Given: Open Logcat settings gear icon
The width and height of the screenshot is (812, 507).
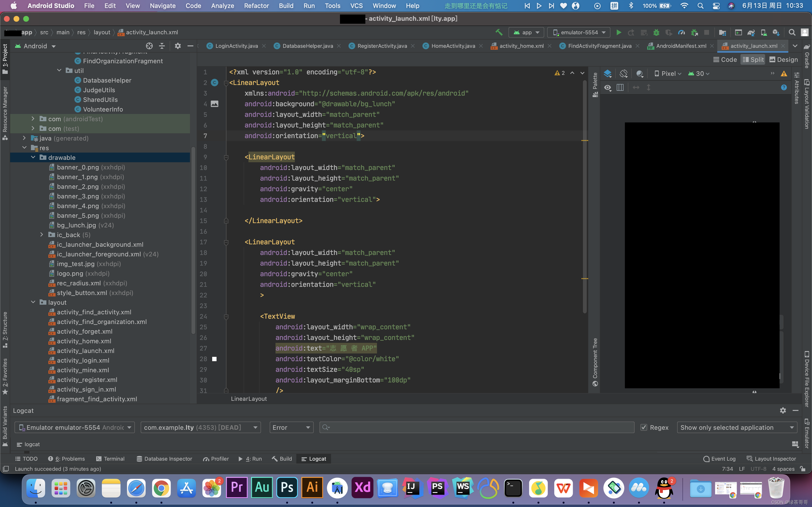Looking at the screenshot, I should 783,410.
